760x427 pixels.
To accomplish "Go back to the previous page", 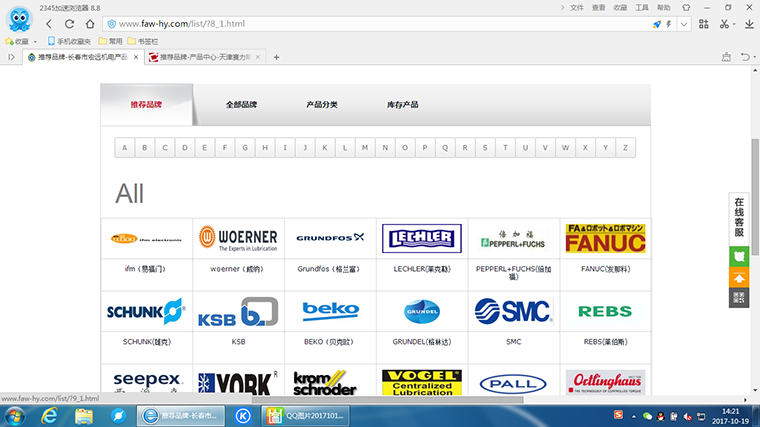I will (49, 24).
